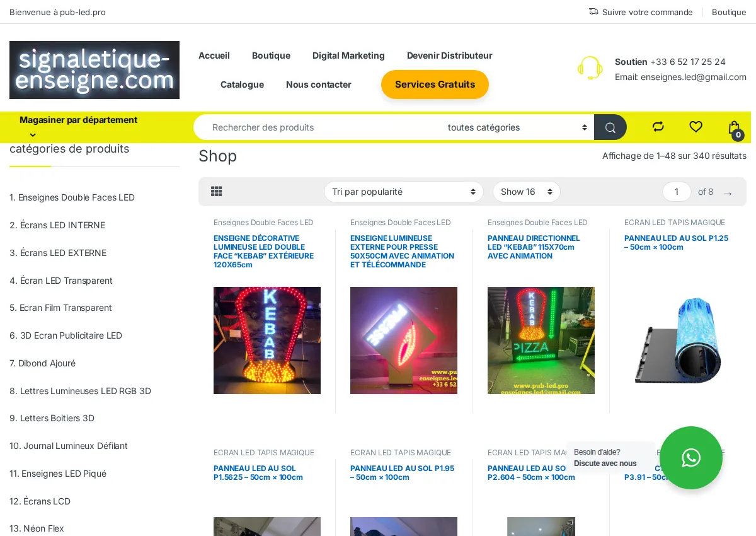Switch to grid view icon

(216, 191)
